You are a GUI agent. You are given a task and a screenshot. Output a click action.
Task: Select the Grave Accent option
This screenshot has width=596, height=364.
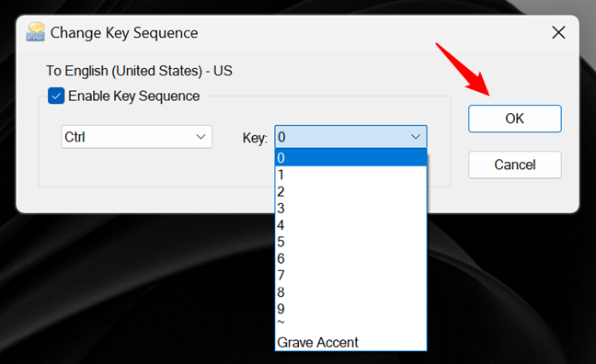pos(350,342)
